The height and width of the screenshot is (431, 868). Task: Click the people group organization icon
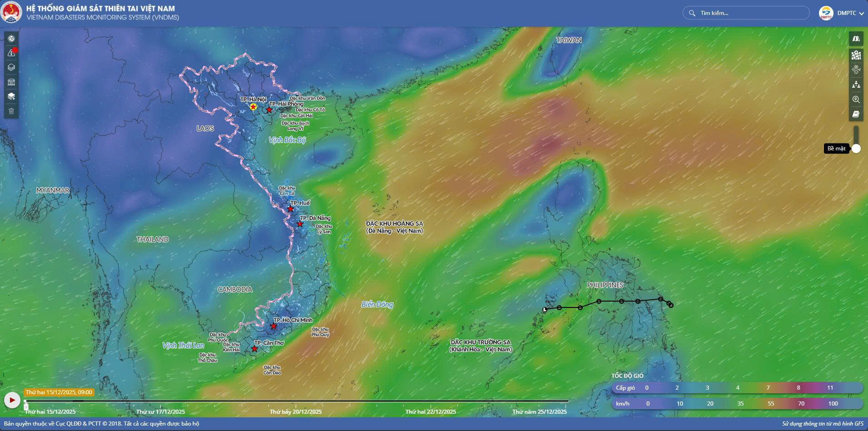pos(856,84)
